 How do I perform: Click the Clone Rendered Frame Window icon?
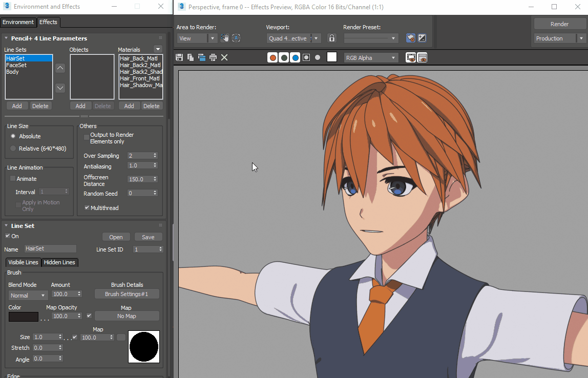202,57
